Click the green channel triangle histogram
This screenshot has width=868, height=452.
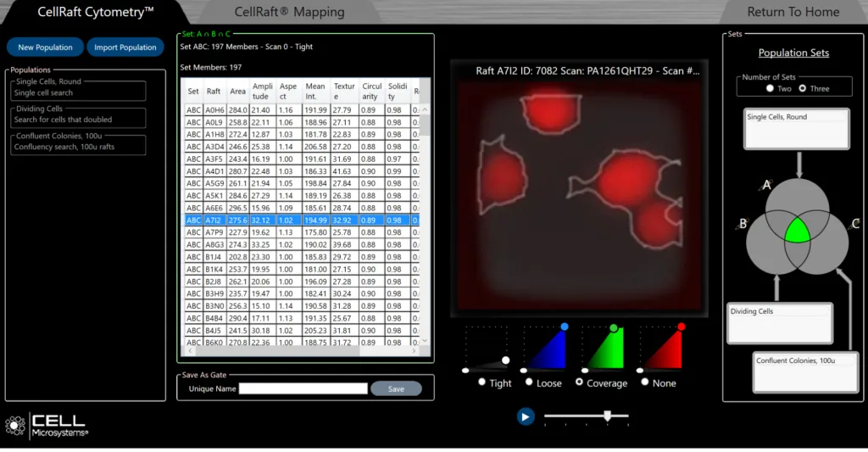point(605,348)
